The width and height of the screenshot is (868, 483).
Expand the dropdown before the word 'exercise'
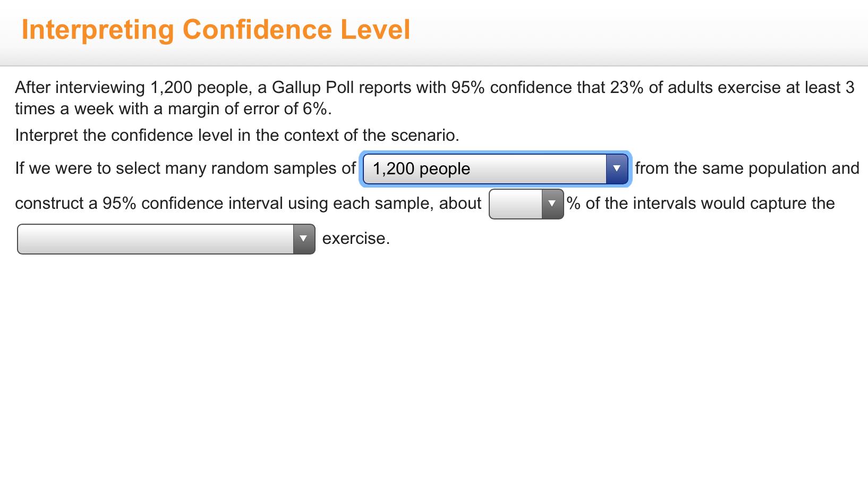(165, 239)
